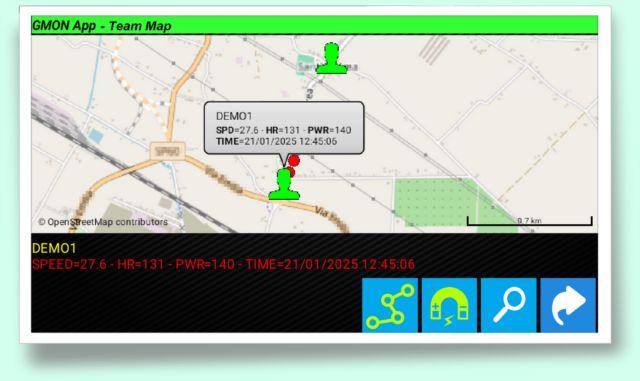Tap the DEMO1 title in the popup bubble

[234, 116]
